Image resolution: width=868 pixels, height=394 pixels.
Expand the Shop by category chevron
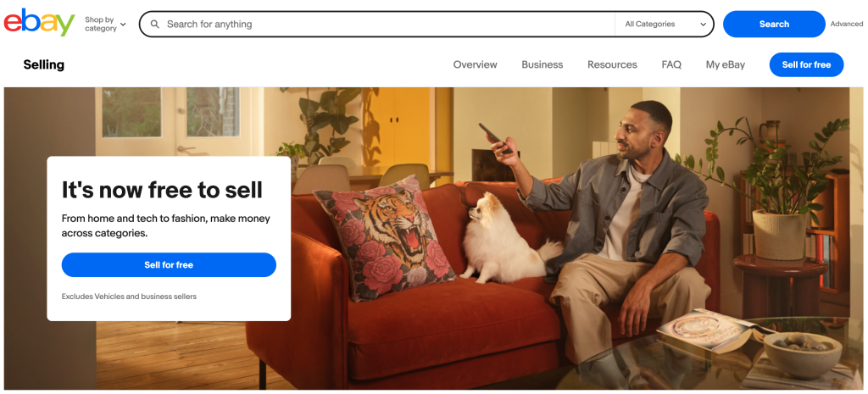pyautogui.click(x=123, y=25)
